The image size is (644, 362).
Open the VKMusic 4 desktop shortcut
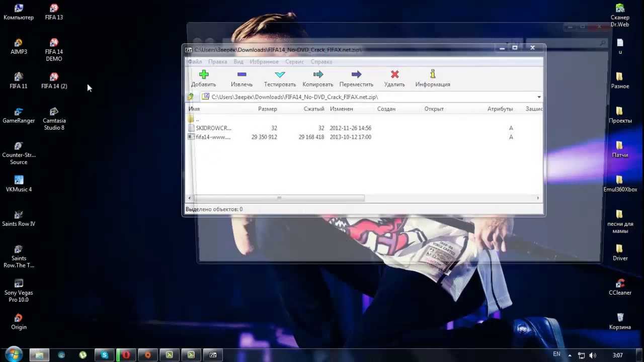[x=19, y=184]
